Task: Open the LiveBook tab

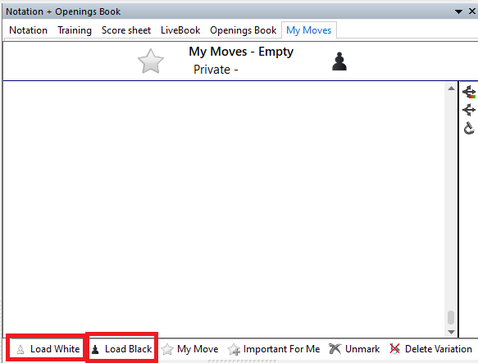Action: pyautogui.click(x=180, y=30)
